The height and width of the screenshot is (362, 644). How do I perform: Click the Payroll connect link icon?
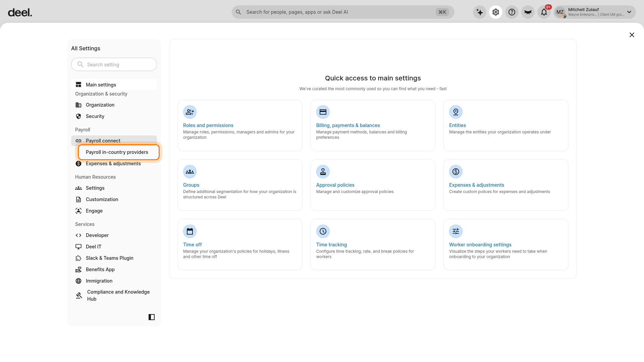click(x=78, y=141)
